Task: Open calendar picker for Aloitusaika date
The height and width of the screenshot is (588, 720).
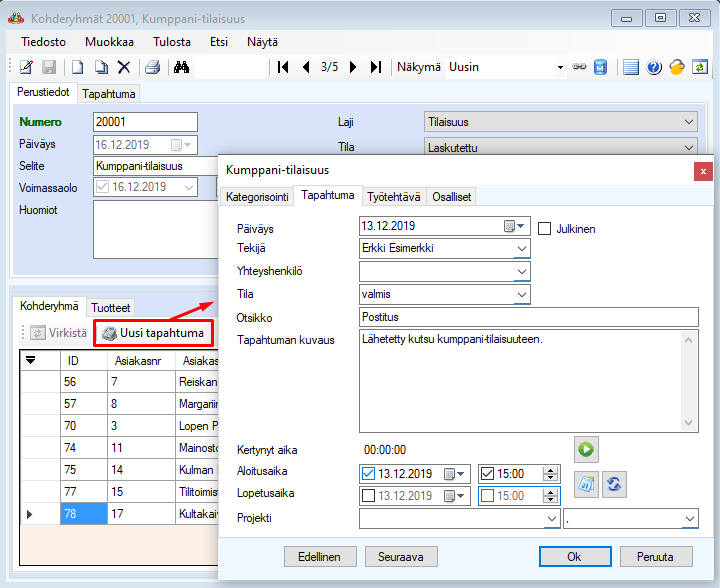Action: click(454, 474)
